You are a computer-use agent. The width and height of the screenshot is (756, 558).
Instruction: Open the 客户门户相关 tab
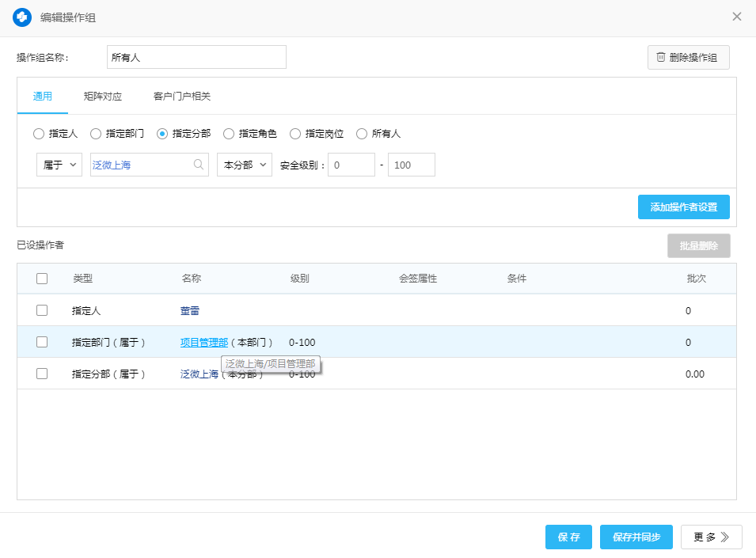(x=182, y=97)
